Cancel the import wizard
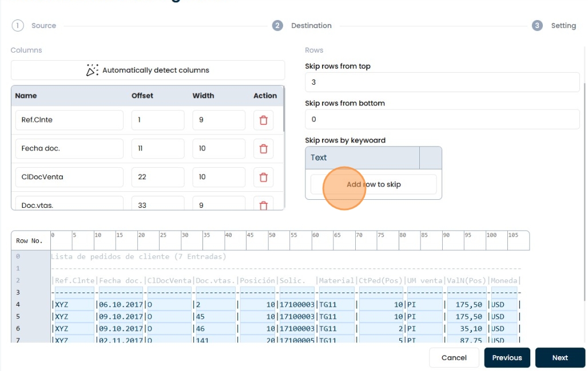Screen dimensions: 588x371 tap(454, 357)
